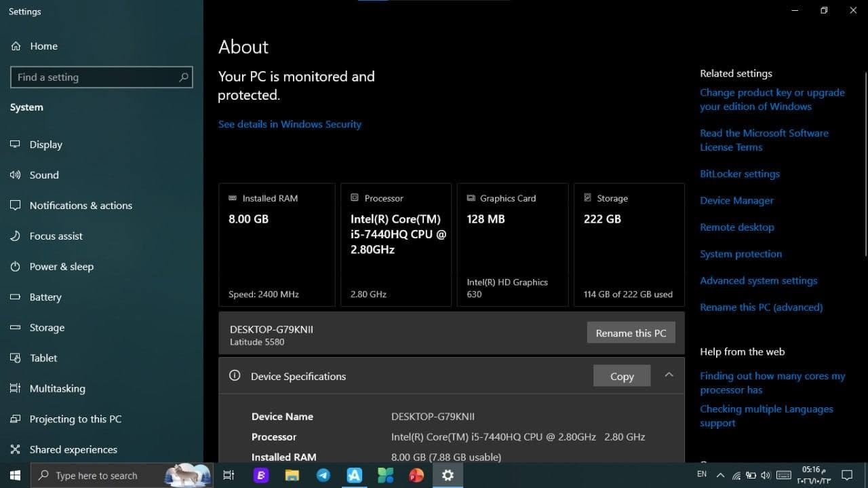Open the blue A app on taskbar
Viewport: 868px width, 488px height.
pyautogui.click(x=354, y=475)
